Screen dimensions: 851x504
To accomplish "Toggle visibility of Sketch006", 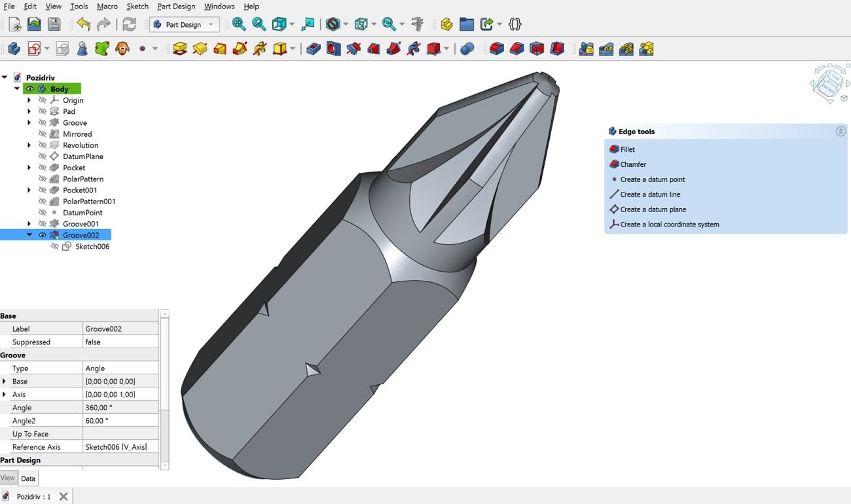I will pyautogui.click(x=54, y=247).
